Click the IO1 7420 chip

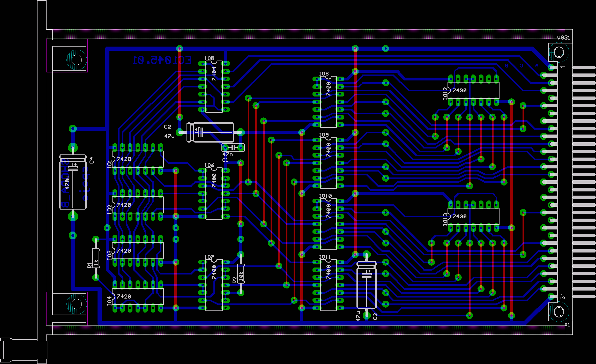[137, 159]
